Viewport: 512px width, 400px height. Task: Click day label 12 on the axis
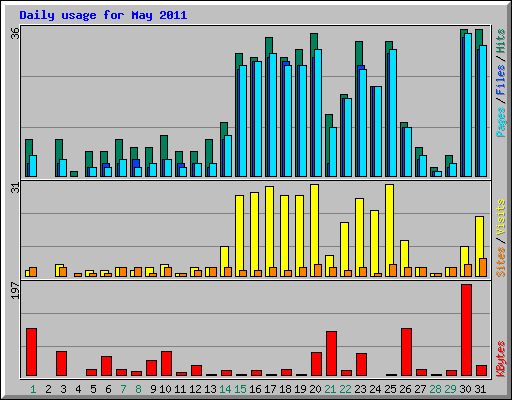point(195,389)
